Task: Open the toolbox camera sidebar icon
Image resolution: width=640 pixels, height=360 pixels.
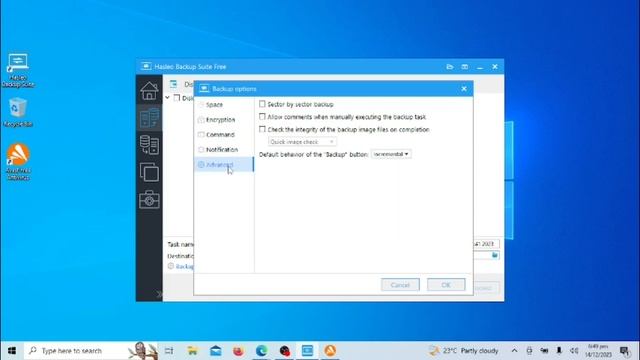Action: point(149,199)
